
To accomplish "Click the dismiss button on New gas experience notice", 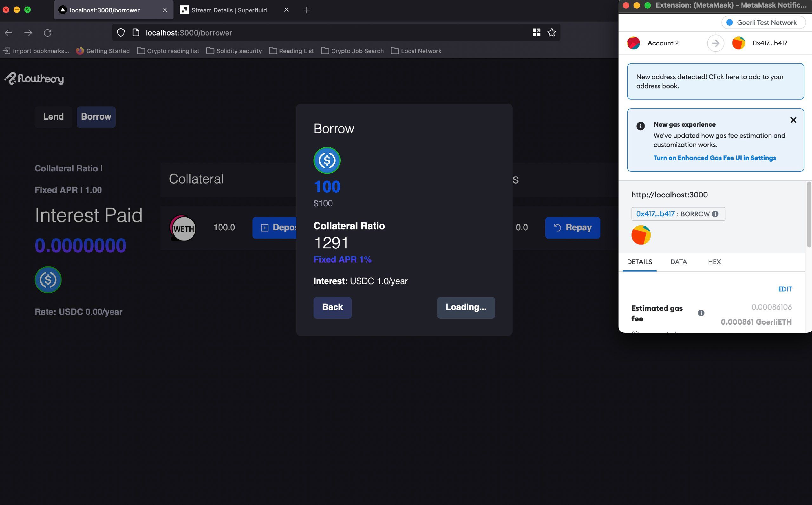I will tap(793, 120).
